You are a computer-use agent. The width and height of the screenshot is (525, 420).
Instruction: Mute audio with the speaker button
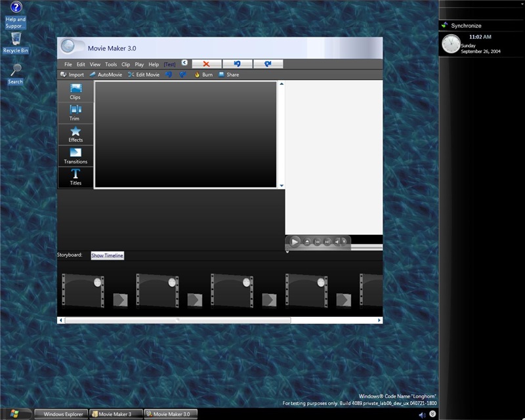pyautogui.click(x=337, y=242)
